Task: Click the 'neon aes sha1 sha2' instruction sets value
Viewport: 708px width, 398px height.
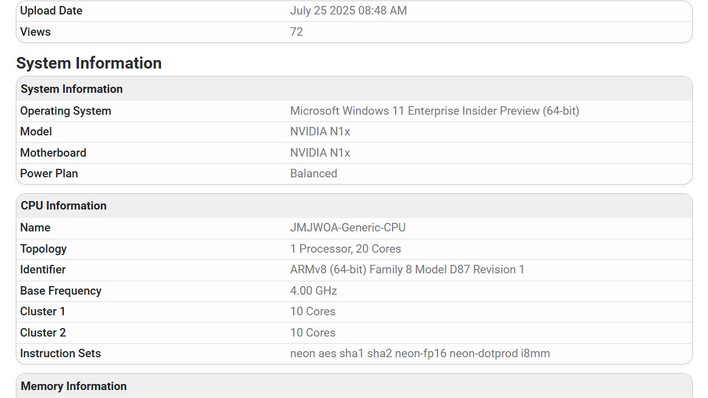Action: click(420, 353)
